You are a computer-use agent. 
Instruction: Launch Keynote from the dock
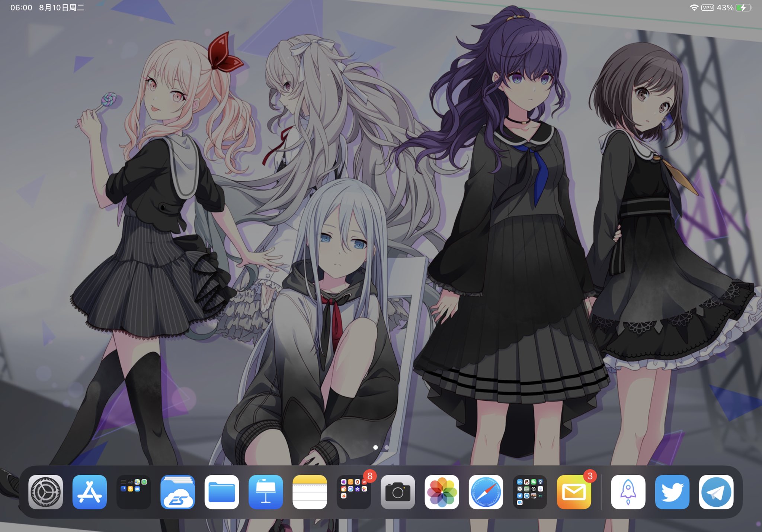tap(266, 492)
